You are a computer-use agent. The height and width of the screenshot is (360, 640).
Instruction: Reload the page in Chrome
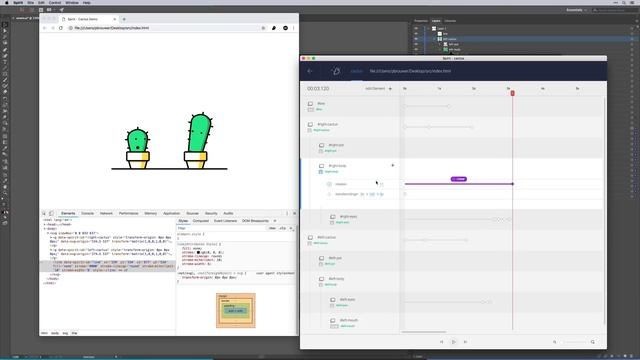tap(61, 28)
